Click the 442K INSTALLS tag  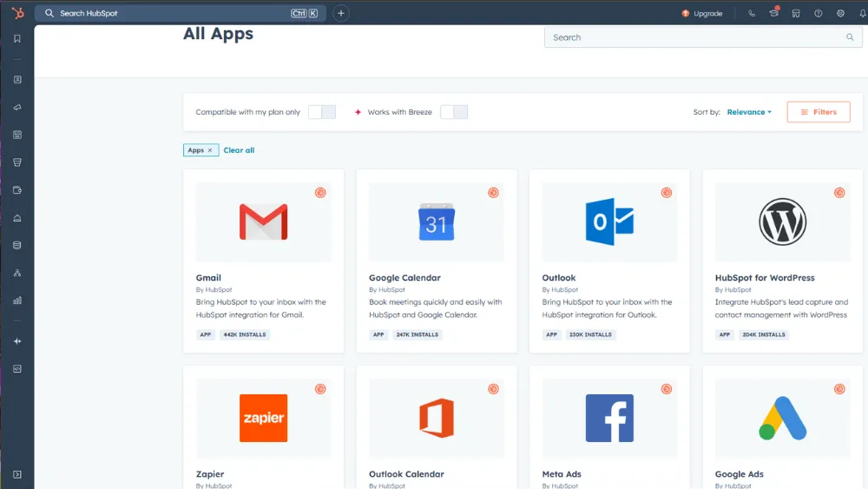(x=245, y=334)
